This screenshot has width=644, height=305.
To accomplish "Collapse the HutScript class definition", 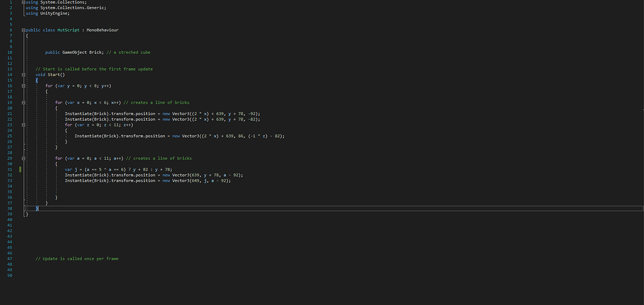I will 23,30.
